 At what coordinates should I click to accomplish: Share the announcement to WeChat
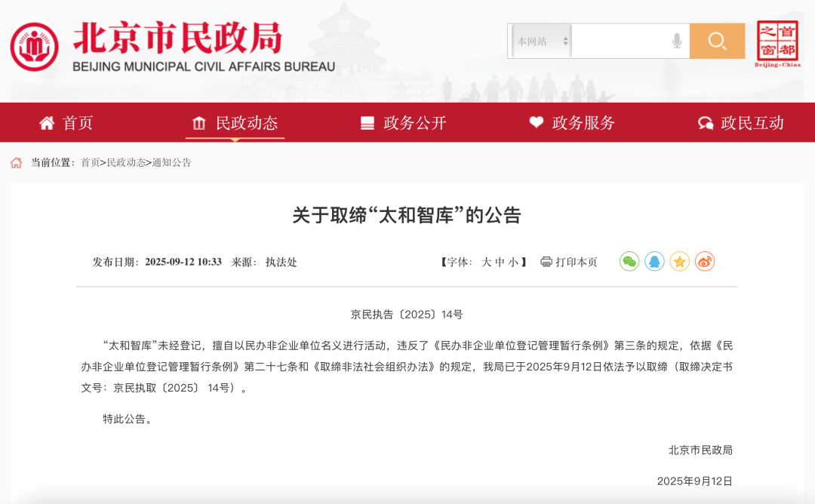pyautogui.click(x=629, y=262)
